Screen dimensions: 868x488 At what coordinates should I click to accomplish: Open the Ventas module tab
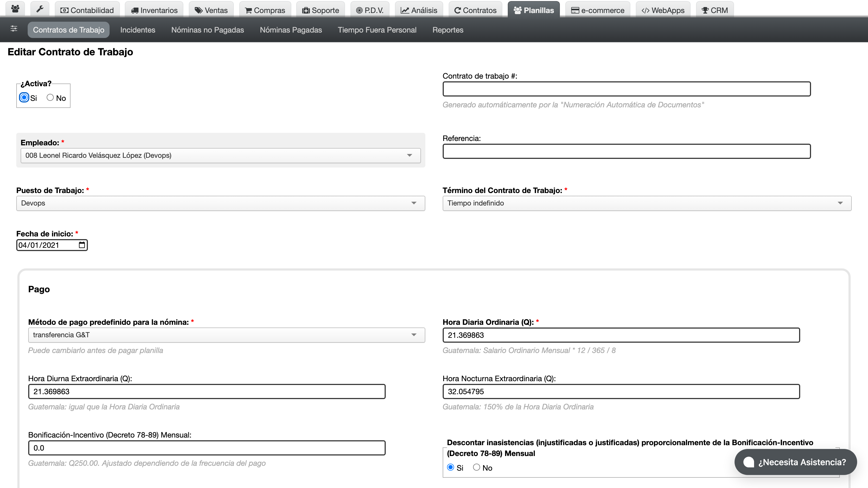point(211,10)
